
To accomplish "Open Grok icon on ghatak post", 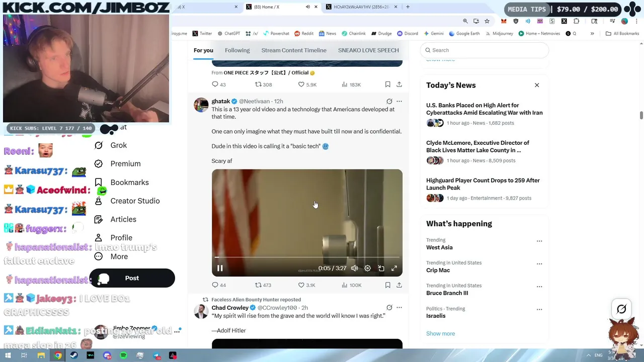I will click(389, 101).
